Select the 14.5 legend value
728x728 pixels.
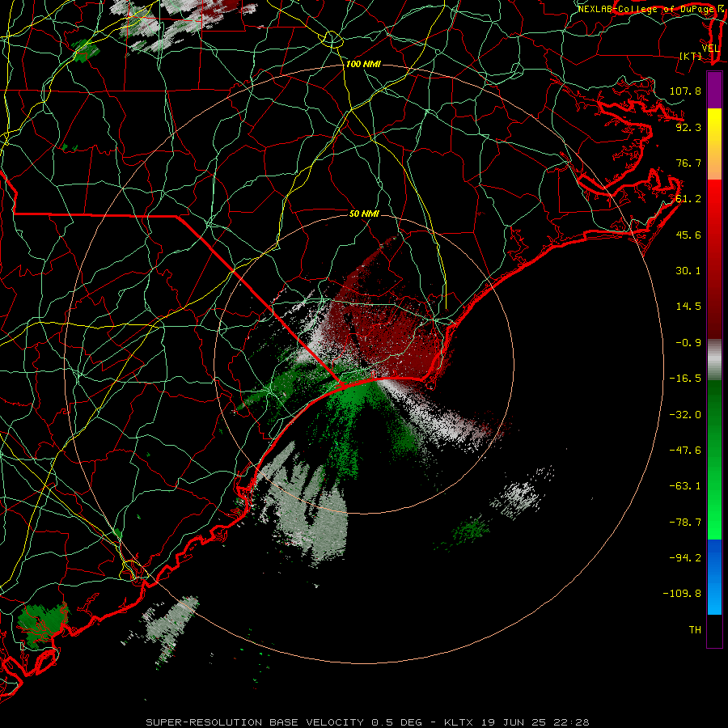[x=688, y=307]
